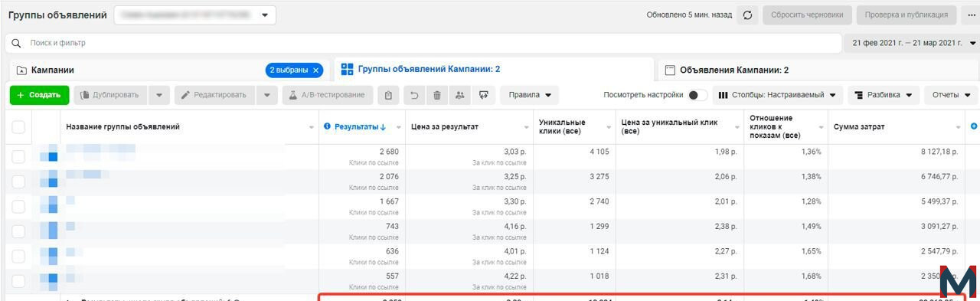Click 'Сбросить черновики' button

coord(807,15)
